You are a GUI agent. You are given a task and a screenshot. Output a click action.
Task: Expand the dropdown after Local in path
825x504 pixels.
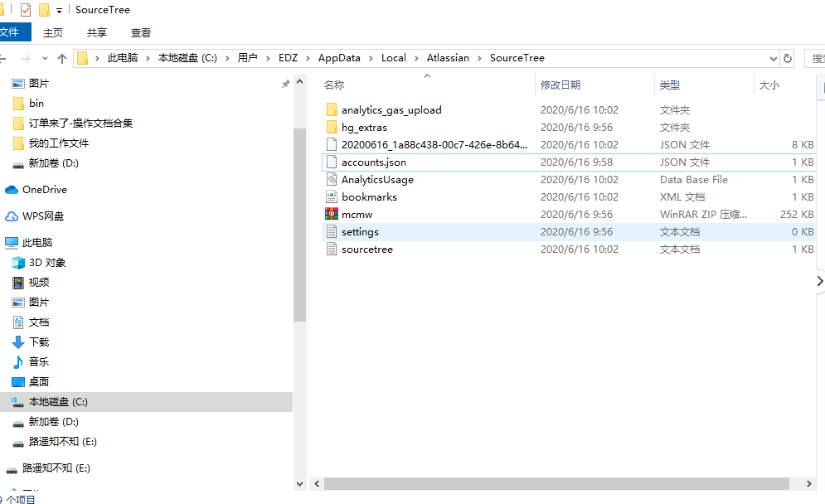pos(416,58)
